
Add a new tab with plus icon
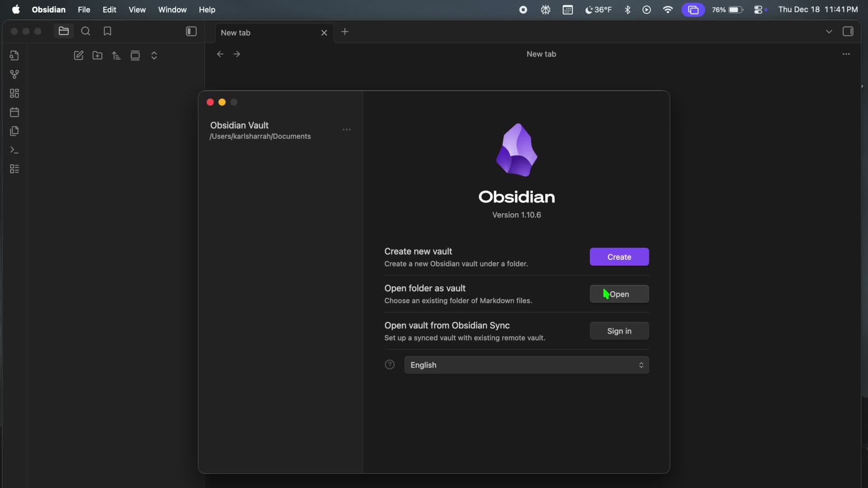point(345,32)
